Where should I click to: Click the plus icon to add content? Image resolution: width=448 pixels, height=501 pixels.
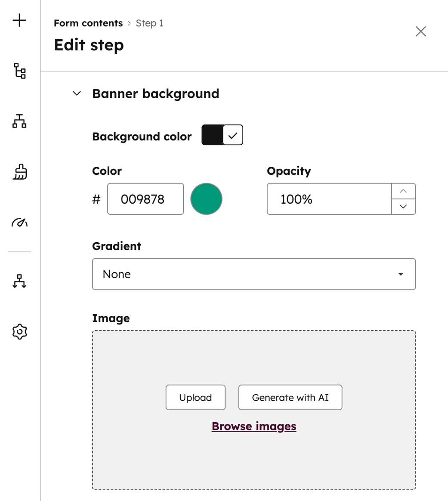click(x=19, y=20)
